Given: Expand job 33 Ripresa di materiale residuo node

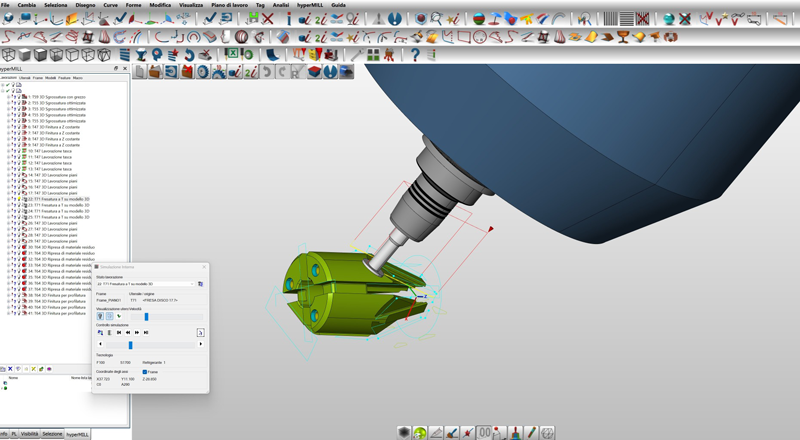Looking at the screenshot, I should point(8,265).
